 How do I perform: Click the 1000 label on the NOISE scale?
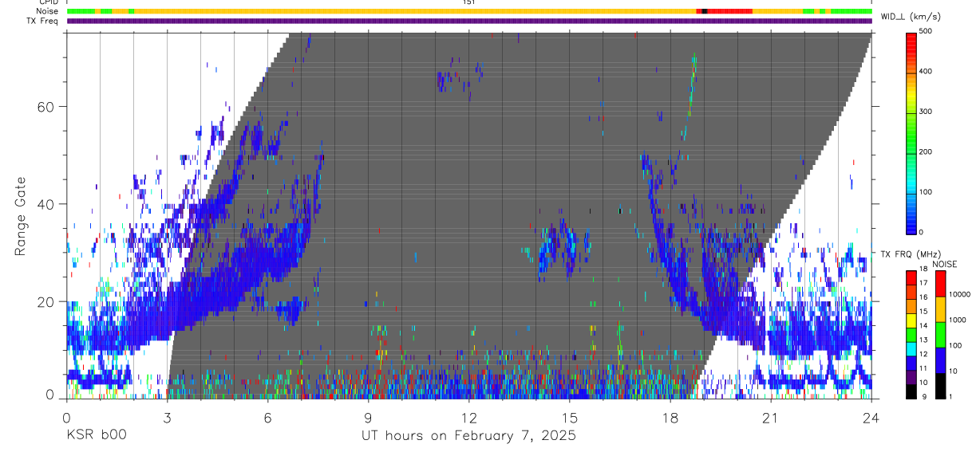point(957,320)
